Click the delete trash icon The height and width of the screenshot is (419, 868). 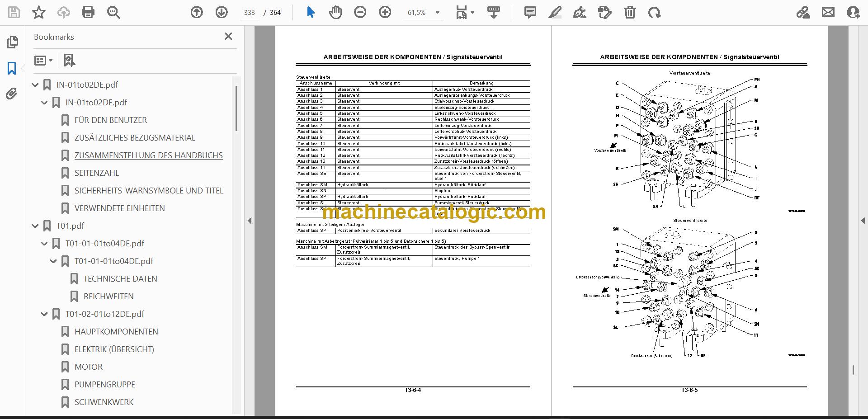630,12
